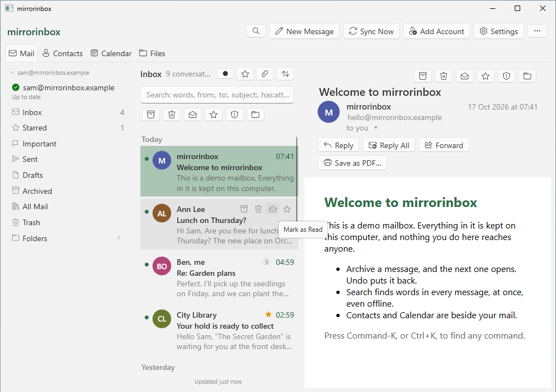
Task: Open the Archived folder
Action: [68, 191]
